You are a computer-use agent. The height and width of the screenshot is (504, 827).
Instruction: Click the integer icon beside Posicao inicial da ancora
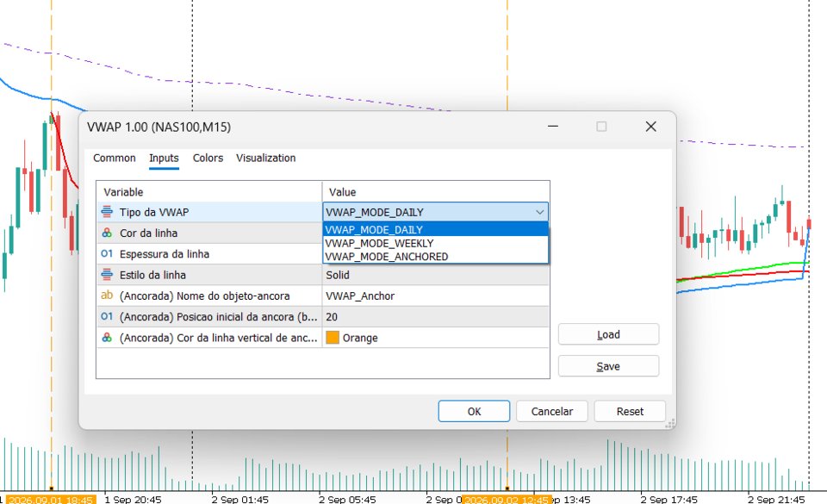tap(107, 316)
